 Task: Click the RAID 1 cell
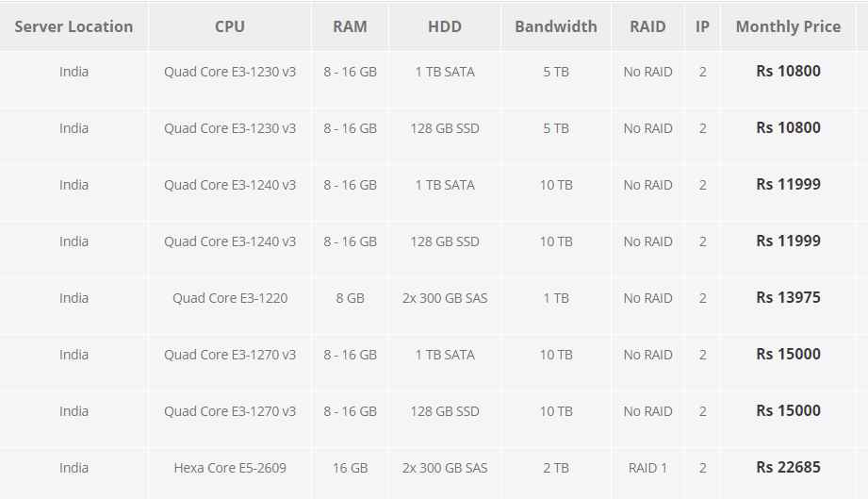pyautogui.click(x=647, y=468)
